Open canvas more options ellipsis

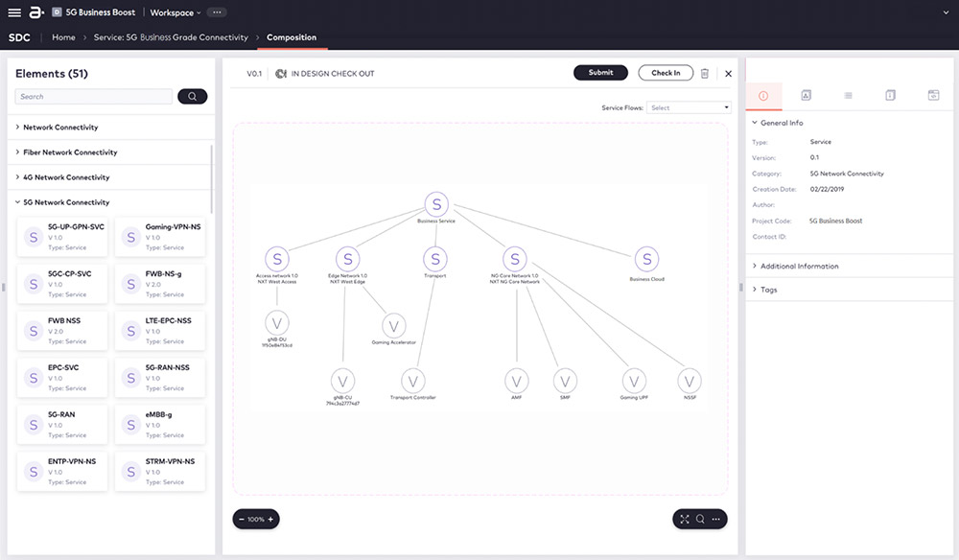[x=716, y=519]
